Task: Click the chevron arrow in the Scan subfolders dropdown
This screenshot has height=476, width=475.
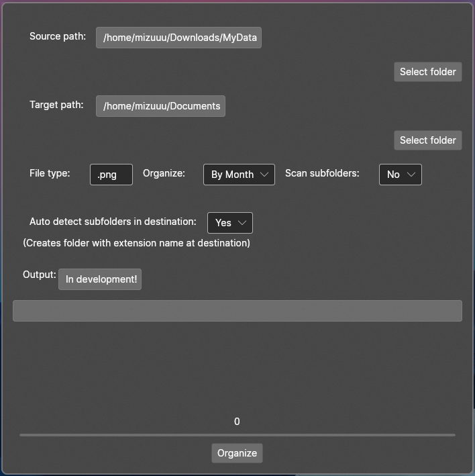Action: (x=411, y=175)
